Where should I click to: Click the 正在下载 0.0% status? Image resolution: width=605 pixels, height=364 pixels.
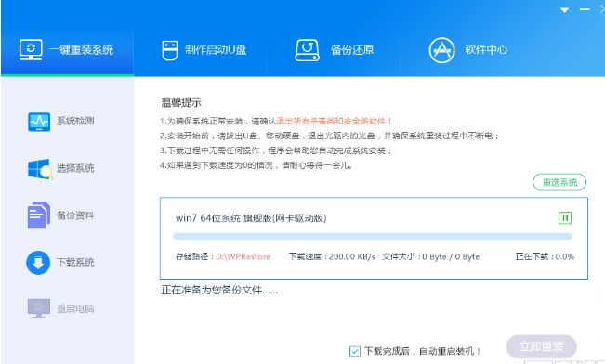tap(545, 257)
